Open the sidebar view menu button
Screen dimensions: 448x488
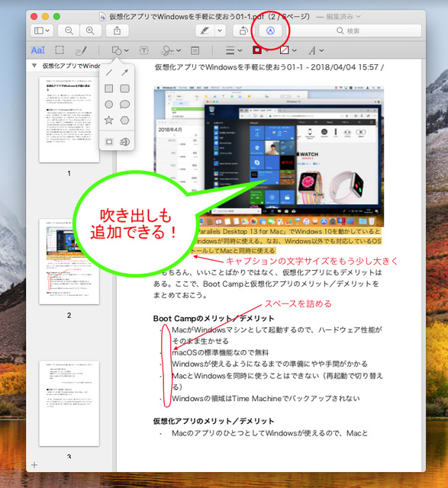[42, 30]
